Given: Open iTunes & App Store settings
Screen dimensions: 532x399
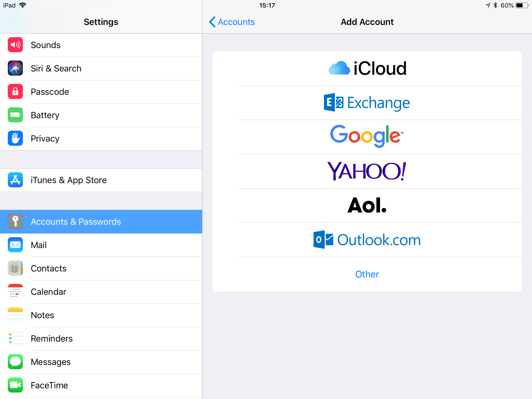Looking at the screenshot, I should click(101, 180).
